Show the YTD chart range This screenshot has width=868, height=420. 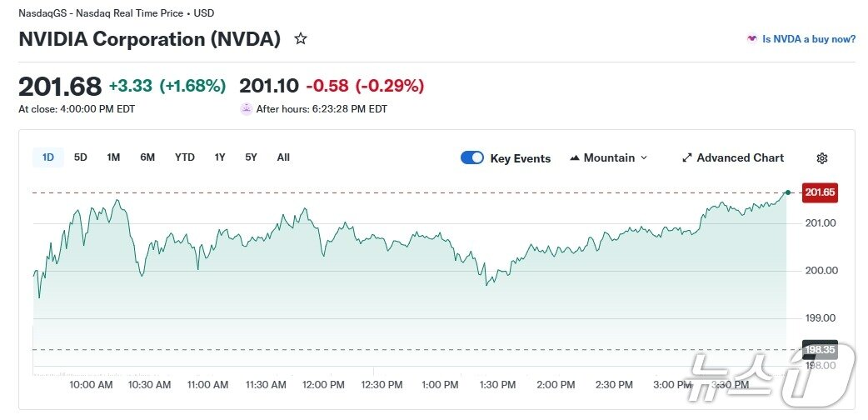185,157
